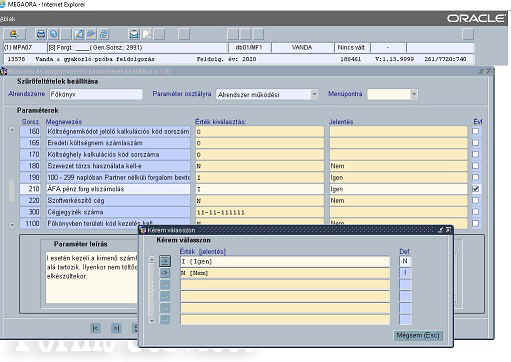Click the second navigation button below Paraméter leírás

pyautogui.click(x=116, y=328)
